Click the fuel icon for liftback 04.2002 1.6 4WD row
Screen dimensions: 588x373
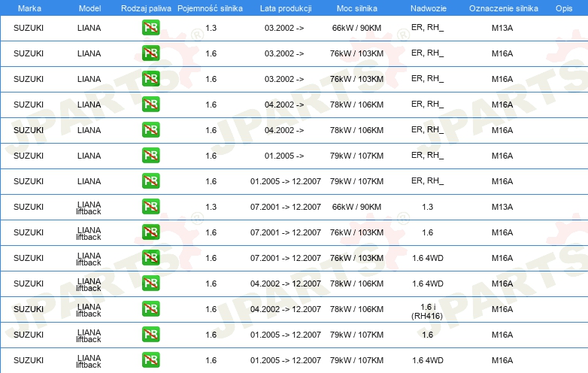click(x=150, y=284)
